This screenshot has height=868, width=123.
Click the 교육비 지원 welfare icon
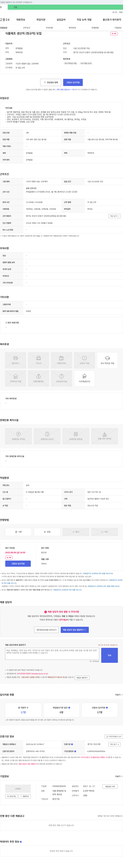pos(84,360)
